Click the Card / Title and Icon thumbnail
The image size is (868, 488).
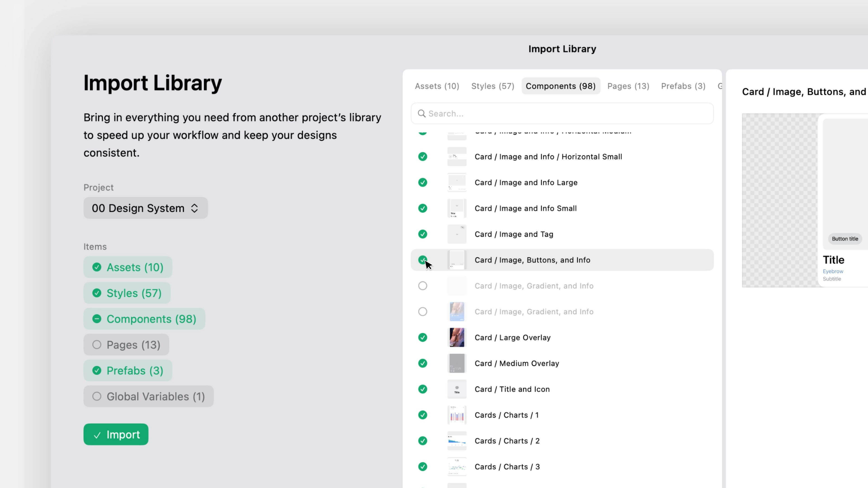(457, 389)
